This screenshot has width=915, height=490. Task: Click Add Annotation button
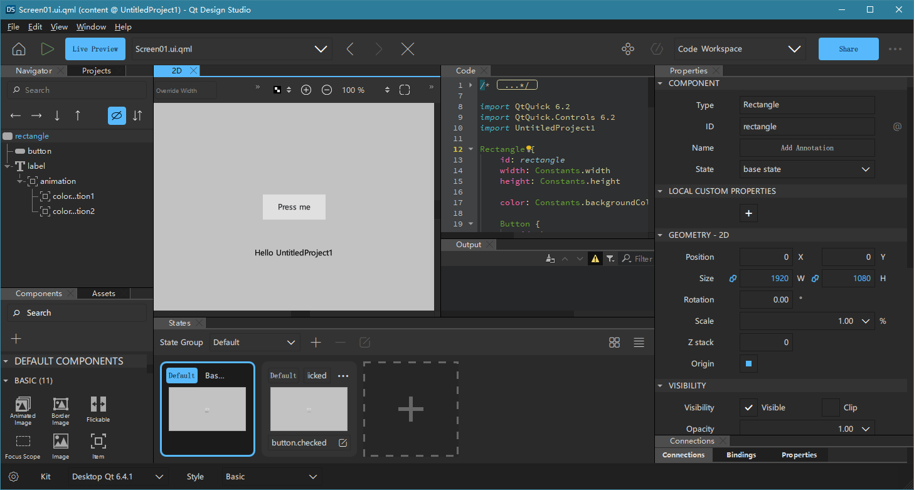[x=807, y=148]
